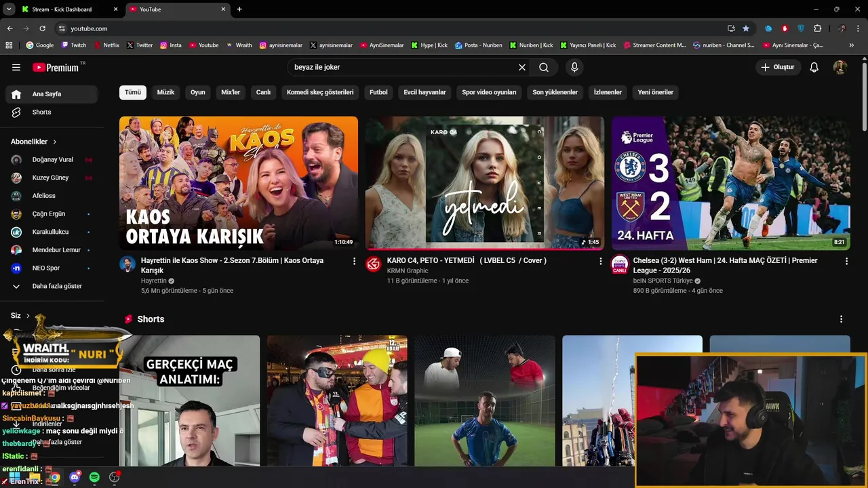Screen dimensions: 868x488
Task: Open the Twitch bookmark
Action: pyautogui.click(x=73, y=45)
